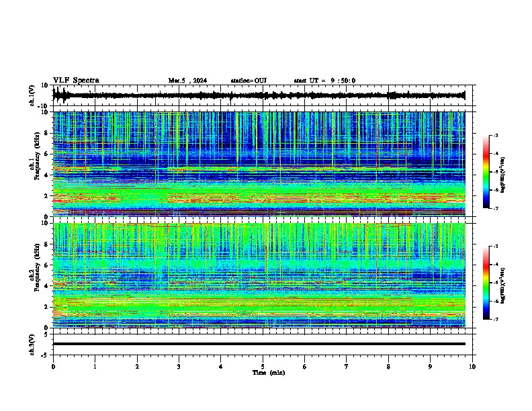532x411 pixels.
Task: Click time axis tick label "7"
Action: 347,367
